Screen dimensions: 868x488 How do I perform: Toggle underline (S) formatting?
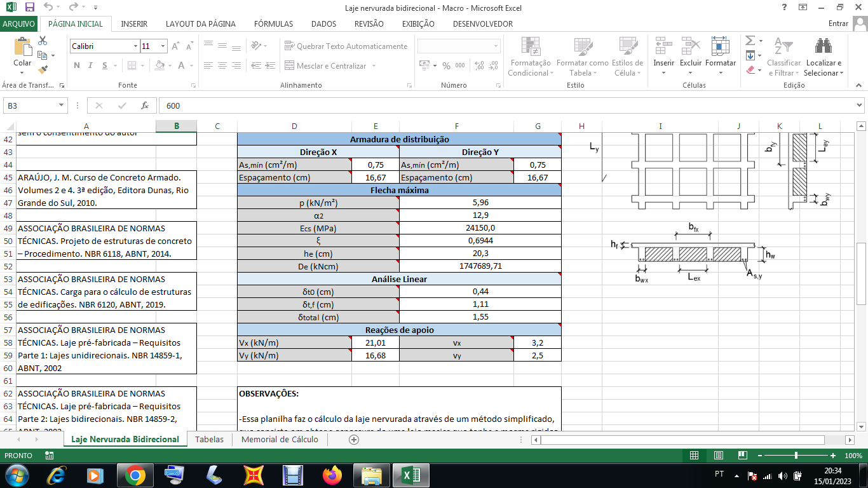click(x=105, y=65)
